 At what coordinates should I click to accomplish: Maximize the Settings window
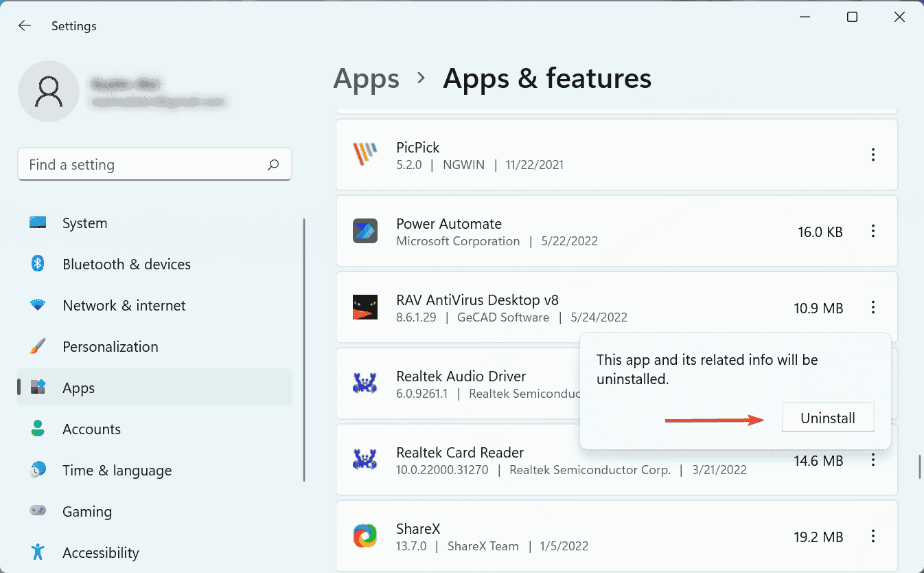point(852,17)
